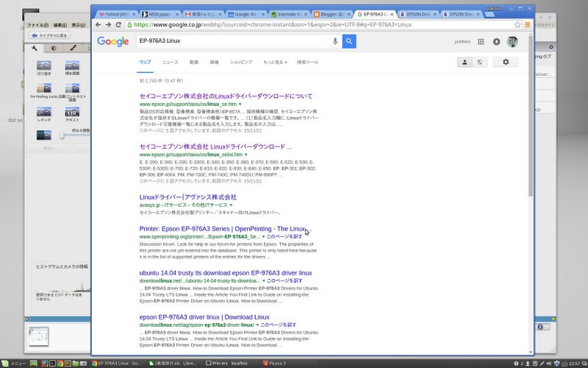Image resolution: width=588 pixels, height=368 pixels.
Task: Switch to Google Calendar tab
Action: pyautogui.click(x=246, y=14)
